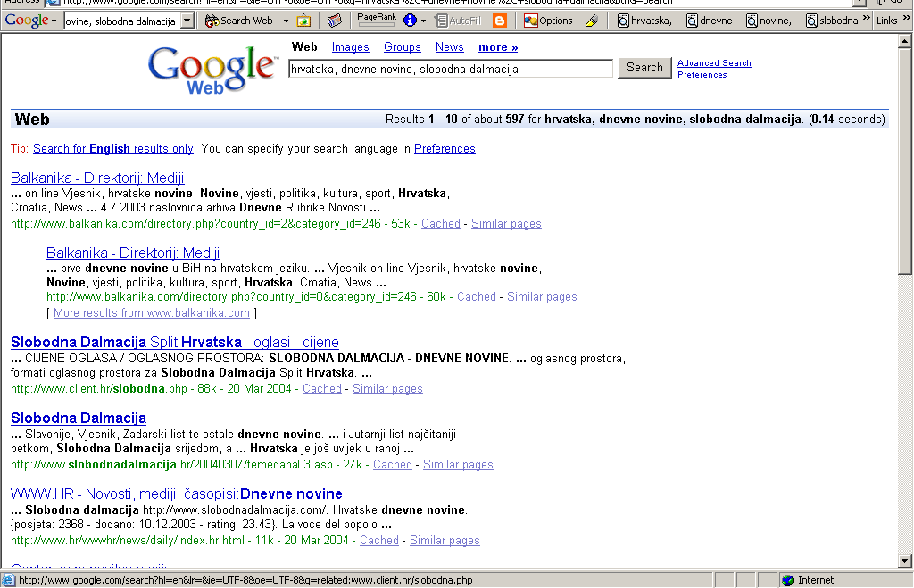This screenshot has width=914, height=588.
Task: Open 'Slobodna Dalmacija Split Hrvatska - oglasi - cijene'
Action: point(175,342)
